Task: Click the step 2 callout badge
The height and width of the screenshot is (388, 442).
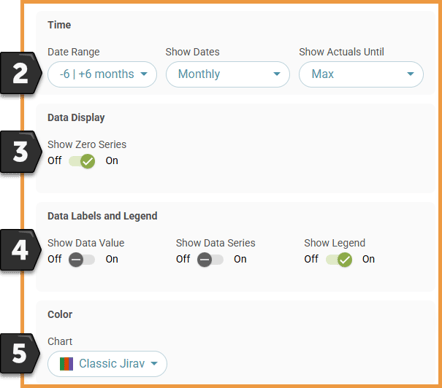Action: pos(21,73)
